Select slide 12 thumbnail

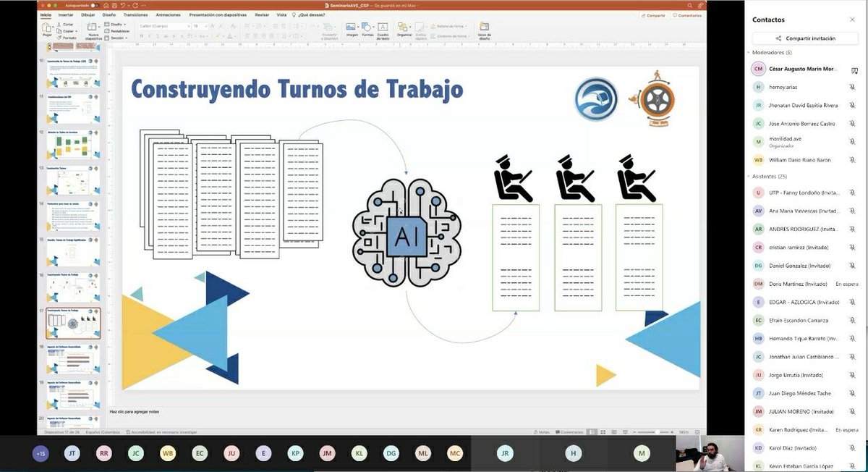73,144
